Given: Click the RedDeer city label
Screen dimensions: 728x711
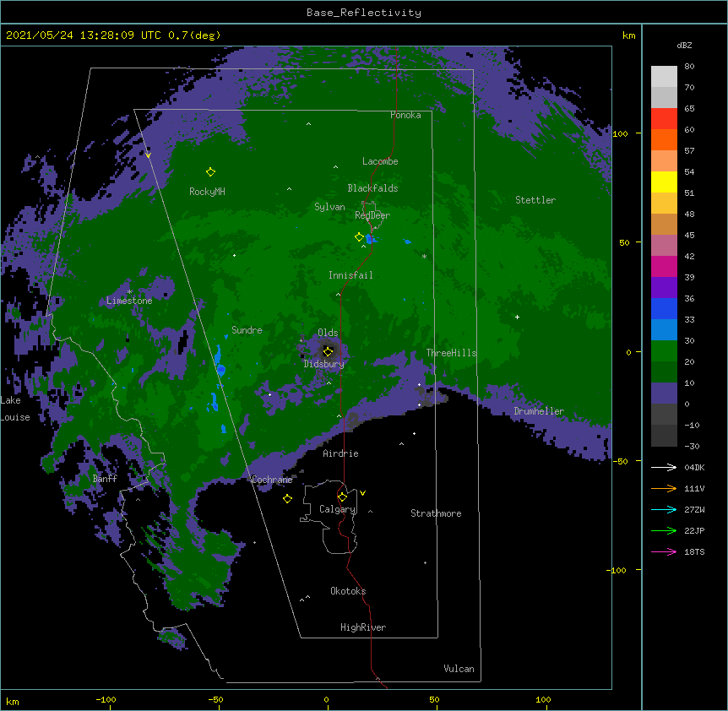Looking at the screenshot, I should [x=372, y=215].
